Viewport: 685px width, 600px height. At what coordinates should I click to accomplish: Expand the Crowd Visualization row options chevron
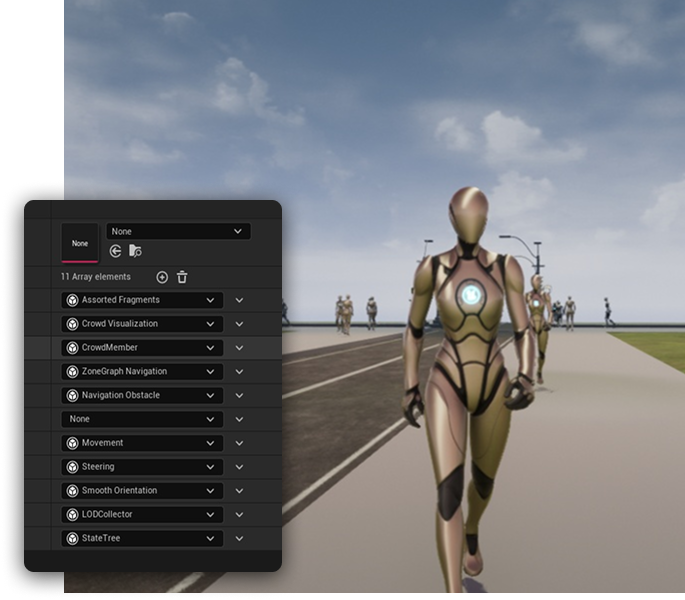point(239,324)
